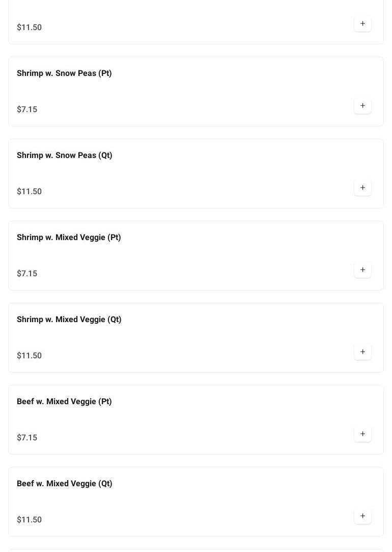The width and height of the screenshot is (392, 552).
Task: Add Shrimp w. Mixed Veggie (Qt) using plus
Action: (362, 352)
